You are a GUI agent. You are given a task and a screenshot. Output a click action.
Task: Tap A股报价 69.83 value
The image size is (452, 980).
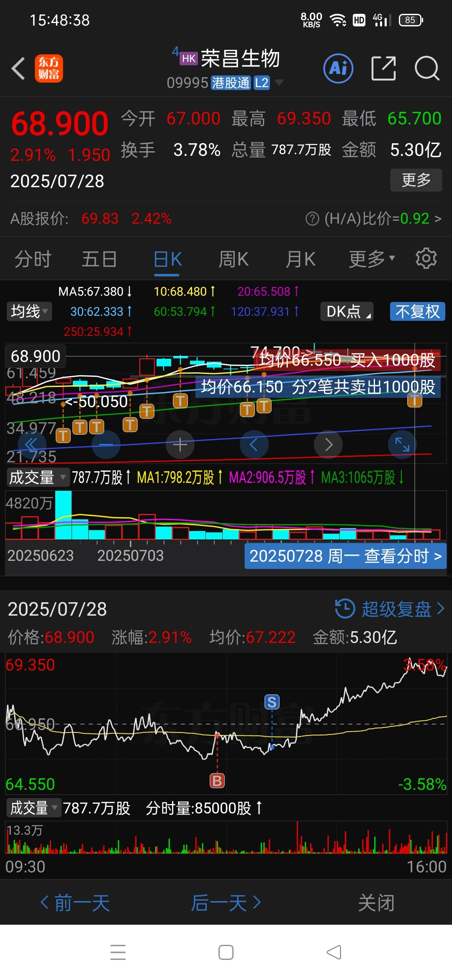[x=100, y=218]
